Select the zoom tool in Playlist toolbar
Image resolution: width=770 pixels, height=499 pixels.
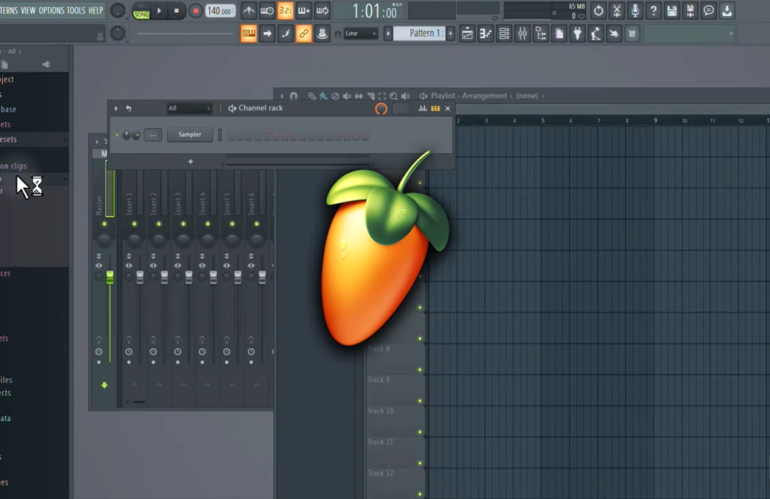click(393, 96)
